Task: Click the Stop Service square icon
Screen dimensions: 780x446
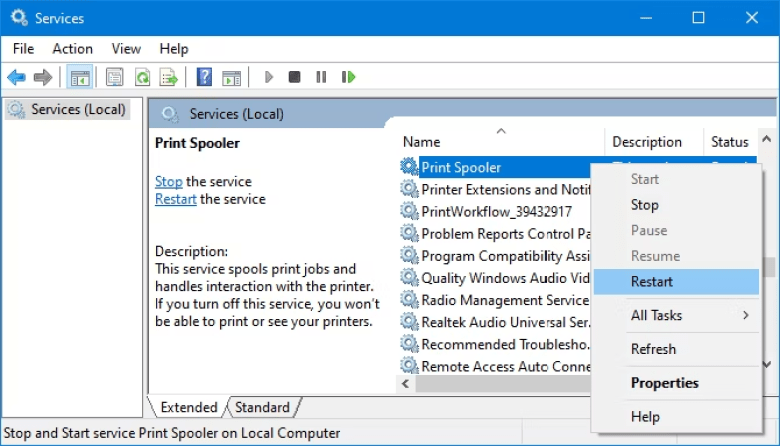Action: [294, 77]
